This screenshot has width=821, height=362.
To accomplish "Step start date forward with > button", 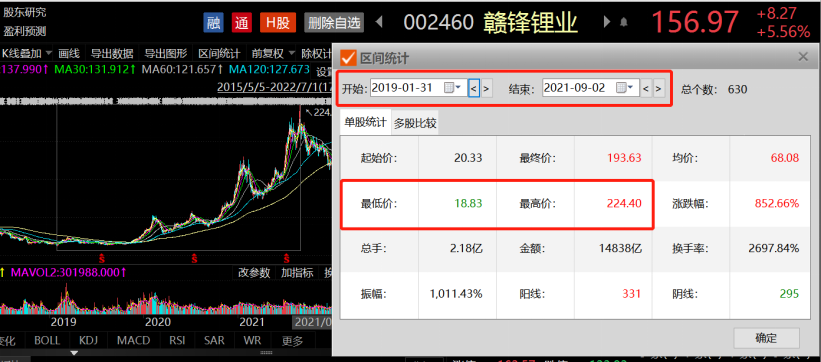I will [487, 89].
